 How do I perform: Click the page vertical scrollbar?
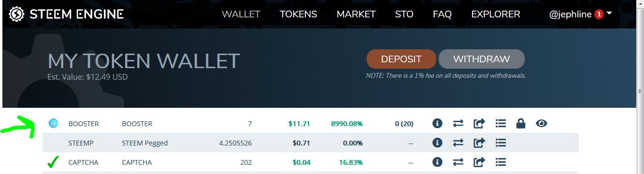click(641, 87)
